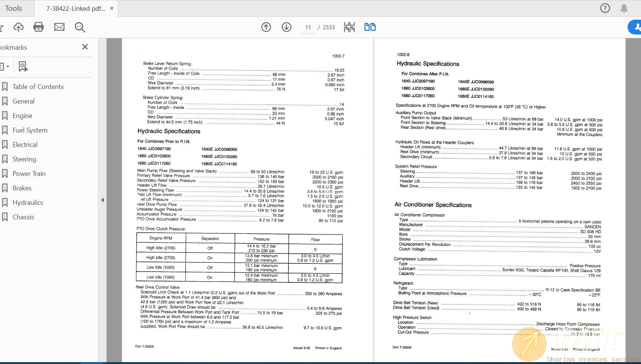Click the find current bookmark icon

tap(23, 67)
